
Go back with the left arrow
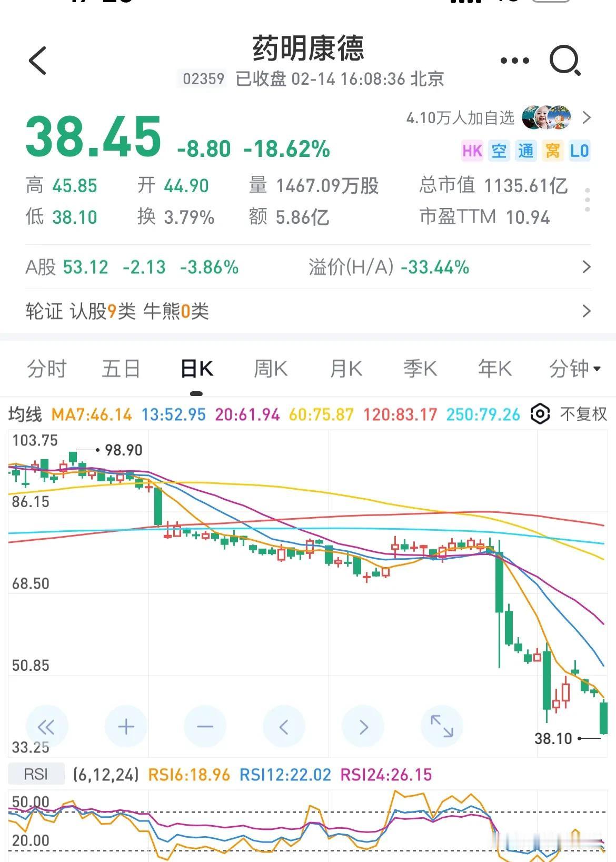pyautogui.click(x=38, y=61)
